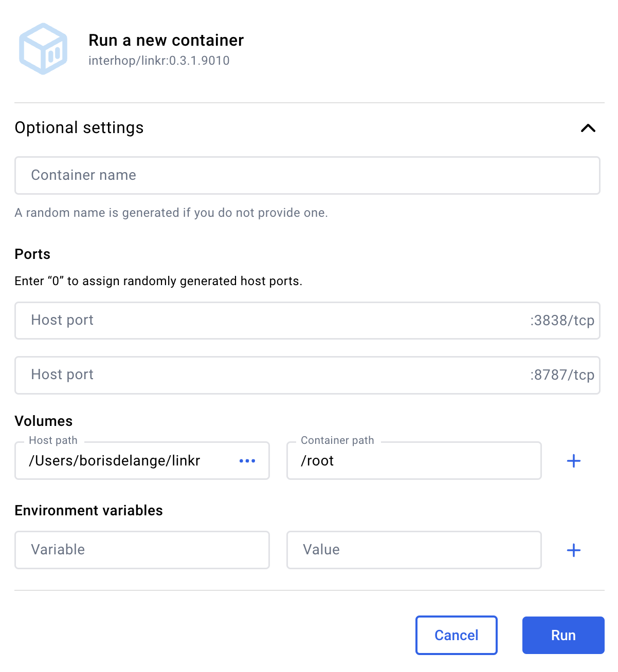
Task: Click the Container path field showing /root
Action: pos(414,461)
